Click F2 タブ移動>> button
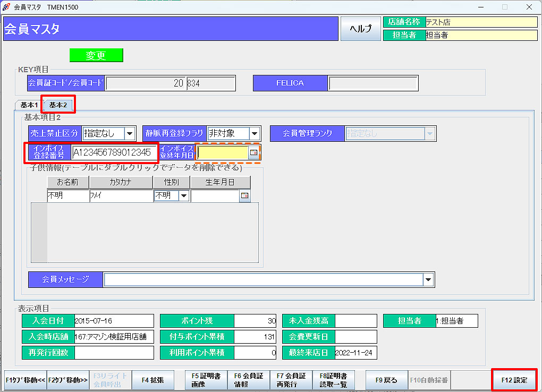This screenshot has width=542, height=392. pyautogui.click(x=68, y=380)
